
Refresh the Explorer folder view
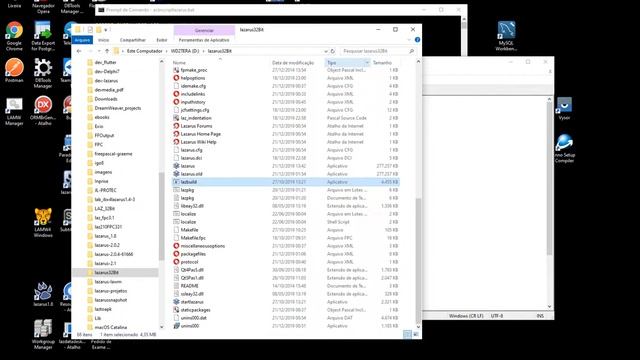[333, 51]
